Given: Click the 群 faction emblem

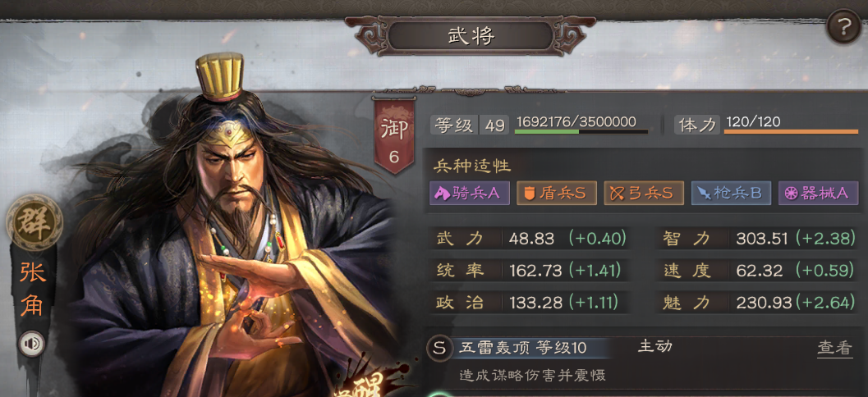Looking at the screenshot, I should click(x=34, y=222).
